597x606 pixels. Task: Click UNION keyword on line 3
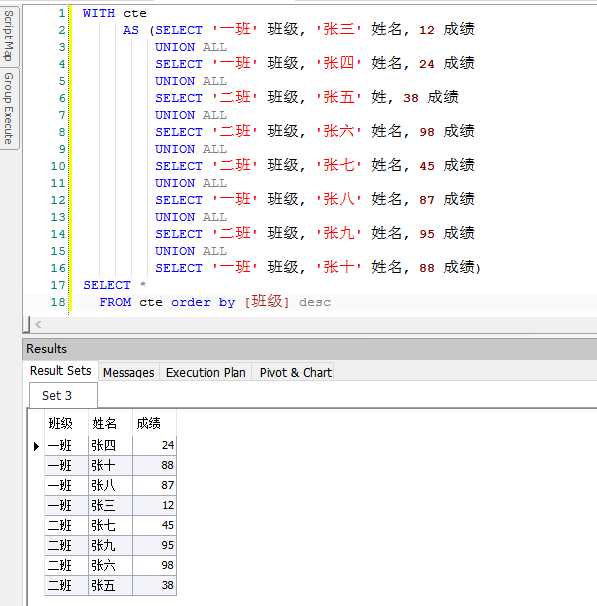pos(175,47)
